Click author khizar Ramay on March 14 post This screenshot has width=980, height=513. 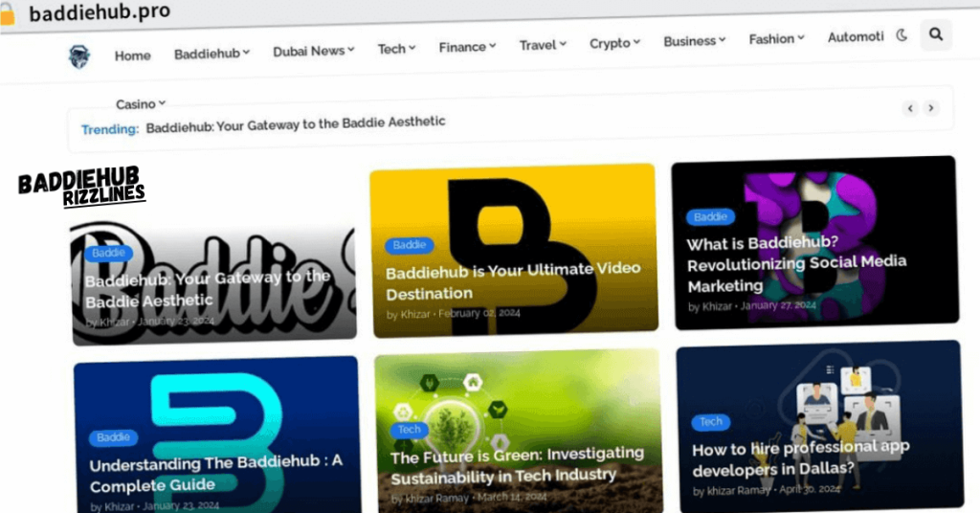point(436,498)
